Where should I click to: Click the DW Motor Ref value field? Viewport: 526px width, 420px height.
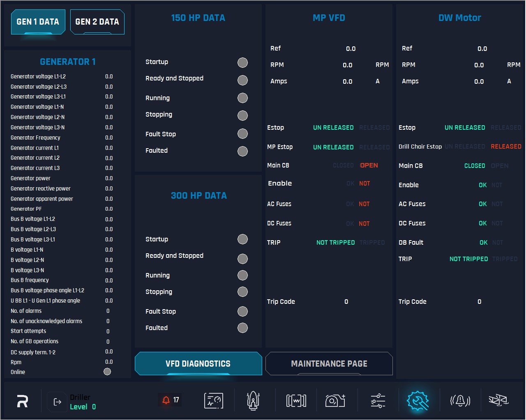pos(482,49)
